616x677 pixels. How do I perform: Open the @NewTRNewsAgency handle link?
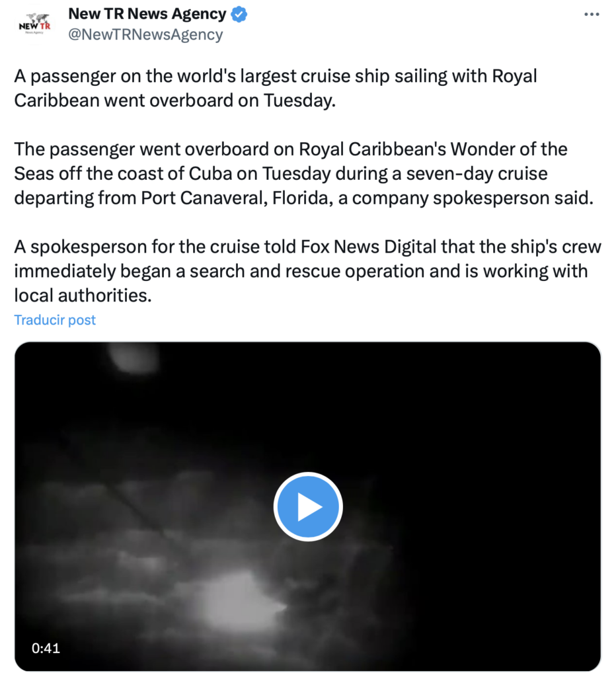145,34
